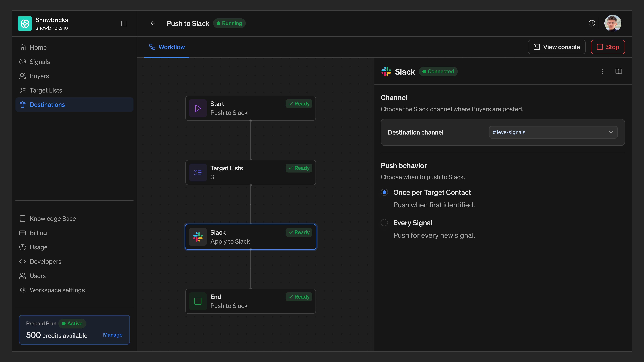The height and width of the screenshot is (362, 644).
Task: Select Once per Target Contact option
Action: tap(384, 192)
